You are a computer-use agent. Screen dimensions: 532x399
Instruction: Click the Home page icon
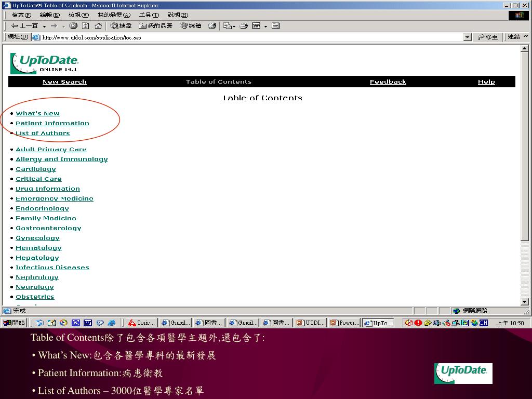98,26
